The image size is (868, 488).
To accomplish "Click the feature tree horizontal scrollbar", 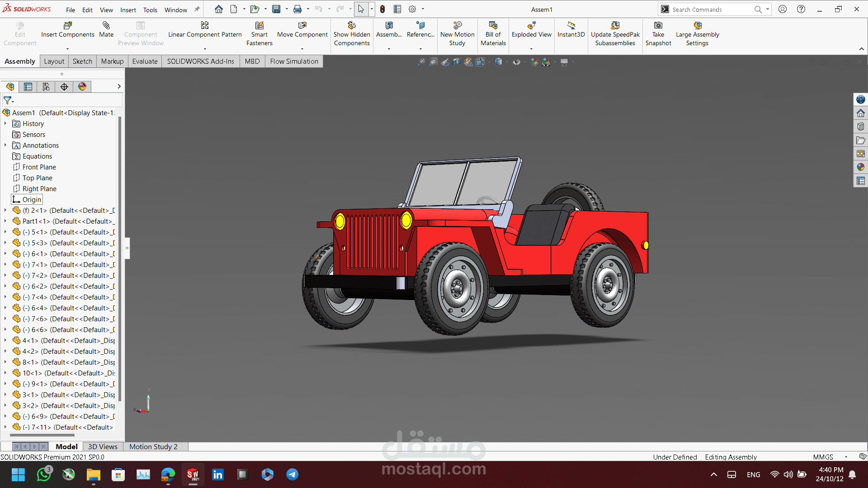I will pos(42,435).
